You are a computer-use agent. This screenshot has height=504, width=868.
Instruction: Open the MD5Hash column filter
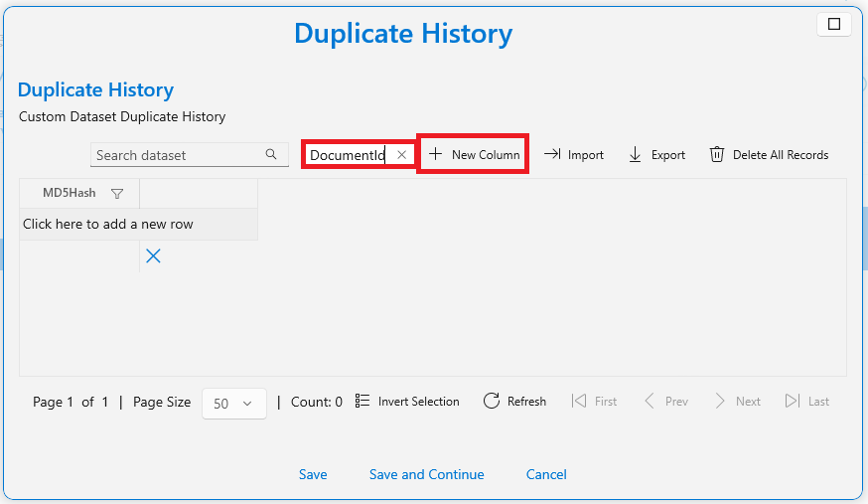point(117,193)
